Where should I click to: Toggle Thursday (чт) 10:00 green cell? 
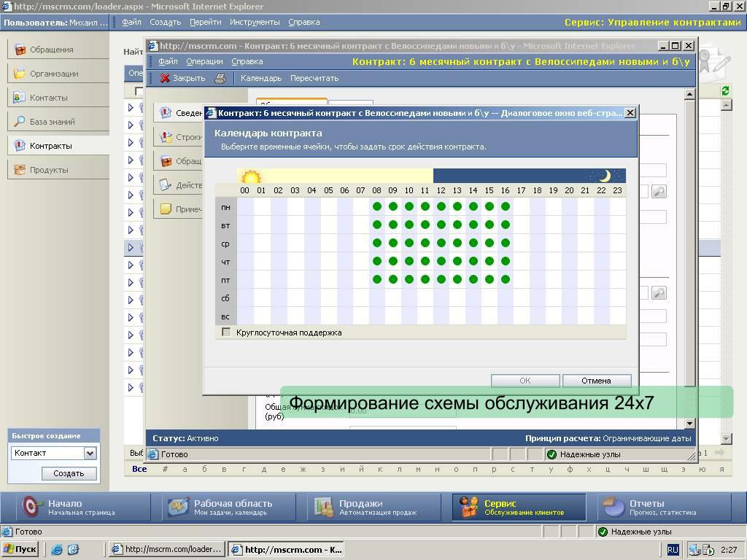409,261
